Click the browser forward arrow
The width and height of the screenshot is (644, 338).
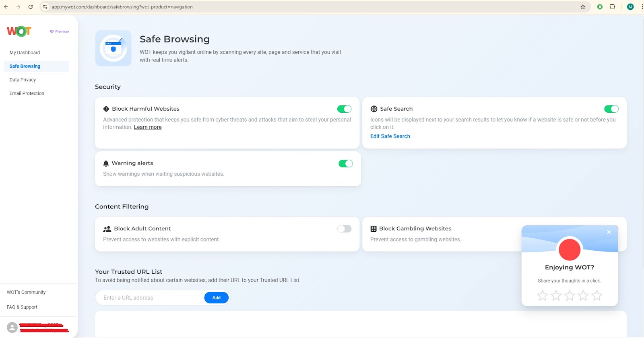click(x=18, y=7)
